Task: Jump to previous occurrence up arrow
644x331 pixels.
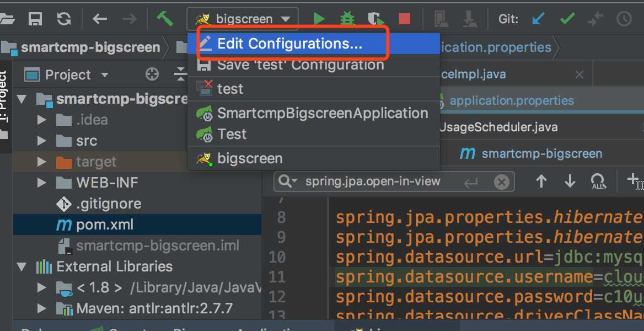Action: [541, 181]
